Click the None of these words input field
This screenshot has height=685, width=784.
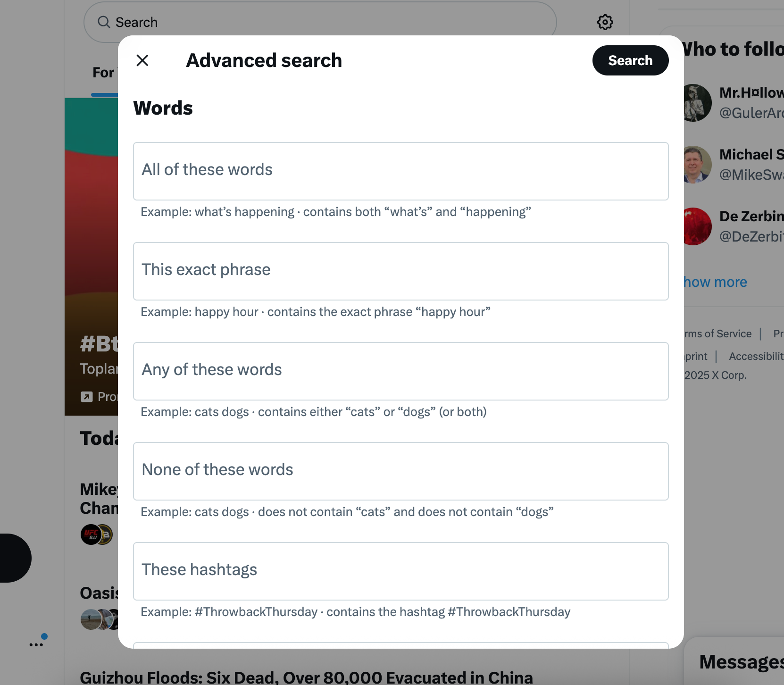pyautogui.click(x=400, y=471)
